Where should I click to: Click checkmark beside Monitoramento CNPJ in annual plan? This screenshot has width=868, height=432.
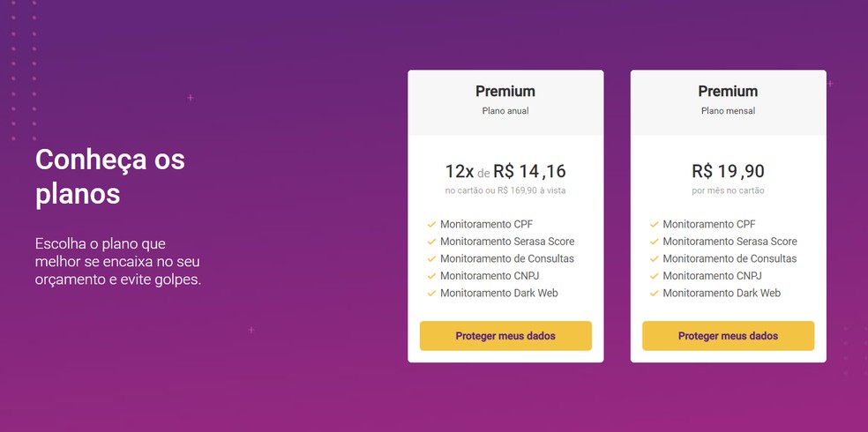431,276
